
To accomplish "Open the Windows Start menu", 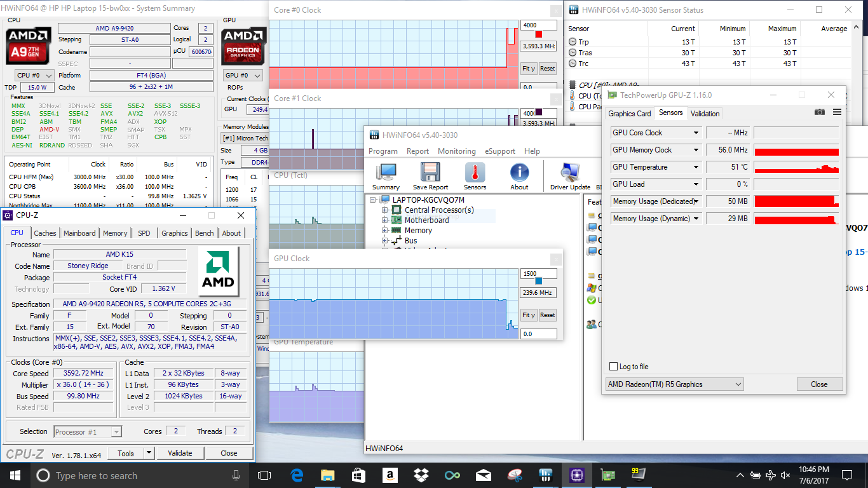I will [x=15, y=475].
